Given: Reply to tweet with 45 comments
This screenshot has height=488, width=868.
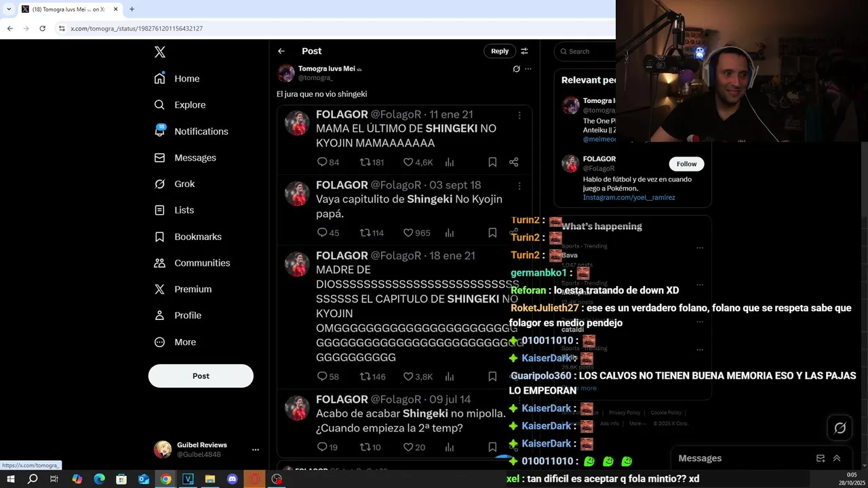Looking at the screenshot, I should click(x=328, y=232).
